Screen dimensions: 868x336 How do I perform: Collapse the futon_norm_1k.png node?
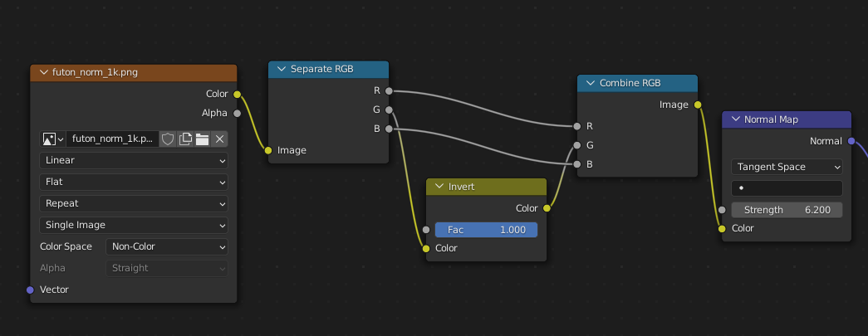coord(42,72)
